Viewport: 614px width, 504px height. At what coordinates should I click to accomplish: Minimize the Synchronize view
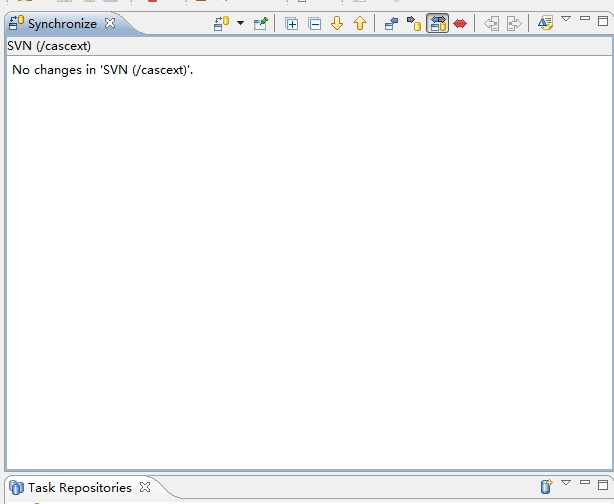585,18
